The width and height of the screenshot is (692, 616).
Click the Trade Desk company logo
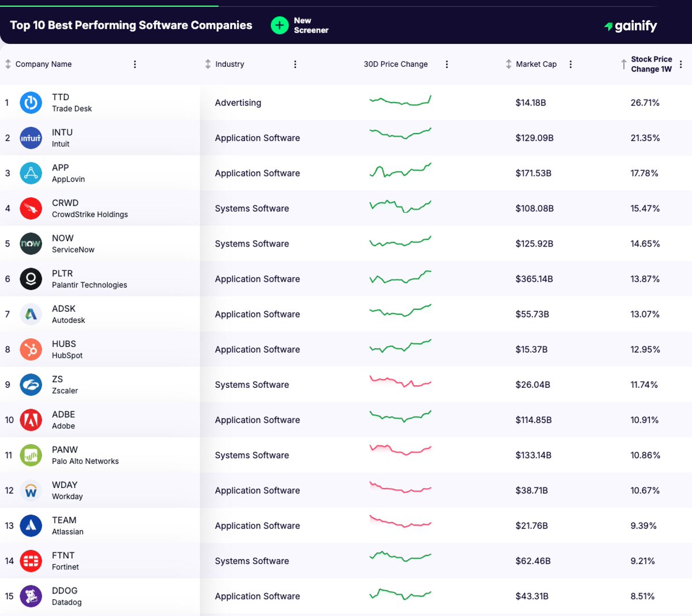(31, 103)
